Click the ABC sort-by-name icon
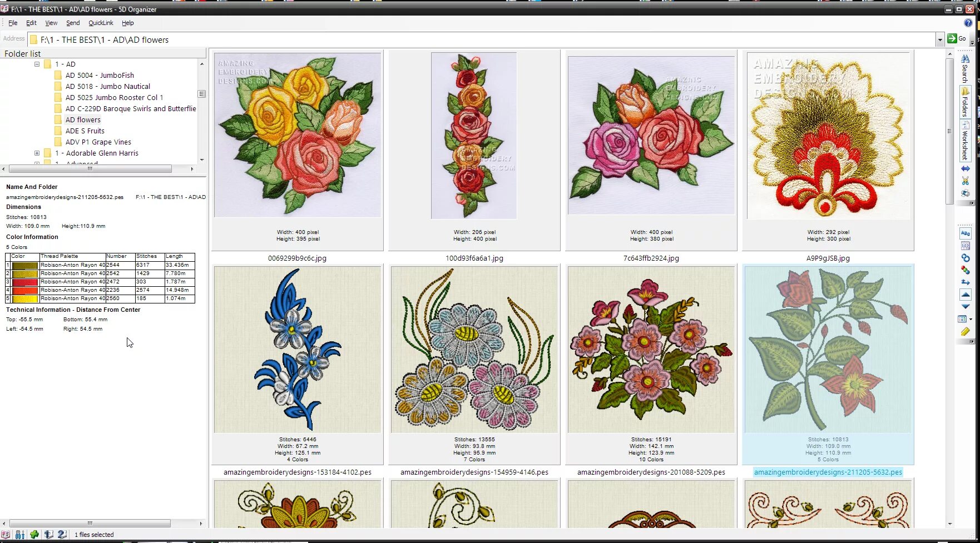Viewport: 980px width, 543px height. (x=965, y=233)
